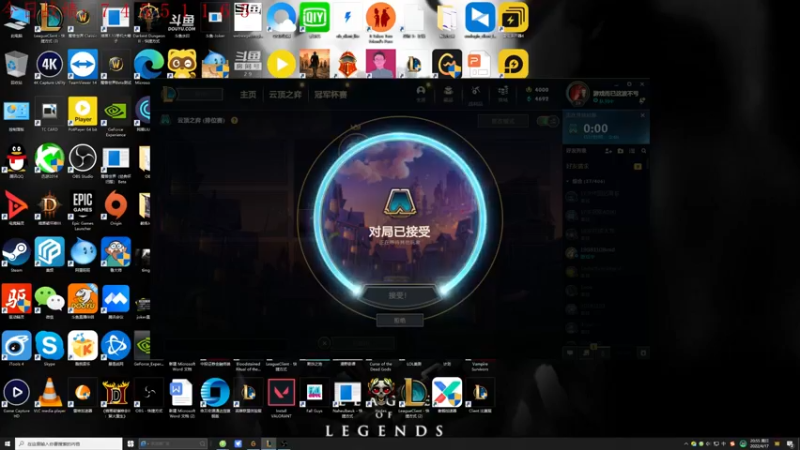This screenshot has height=450, width=800.
Task: Click the add friend icon in social panel
Action: point(608,151)
